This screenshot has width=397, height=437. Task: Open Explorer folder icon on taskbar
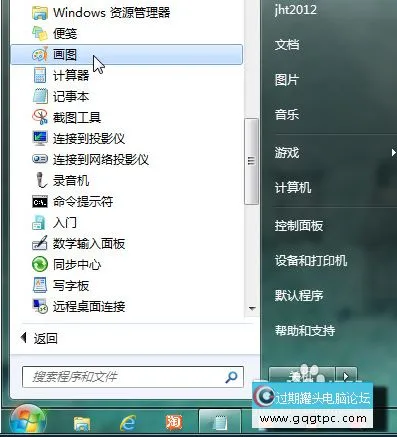click(82, 423)
